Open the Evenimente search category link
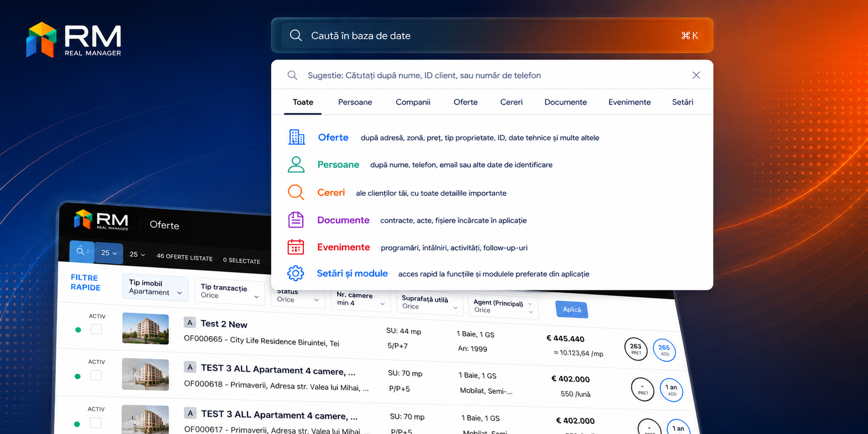The height and width of the screenshot is (434, 868). (x=343, y=247)
